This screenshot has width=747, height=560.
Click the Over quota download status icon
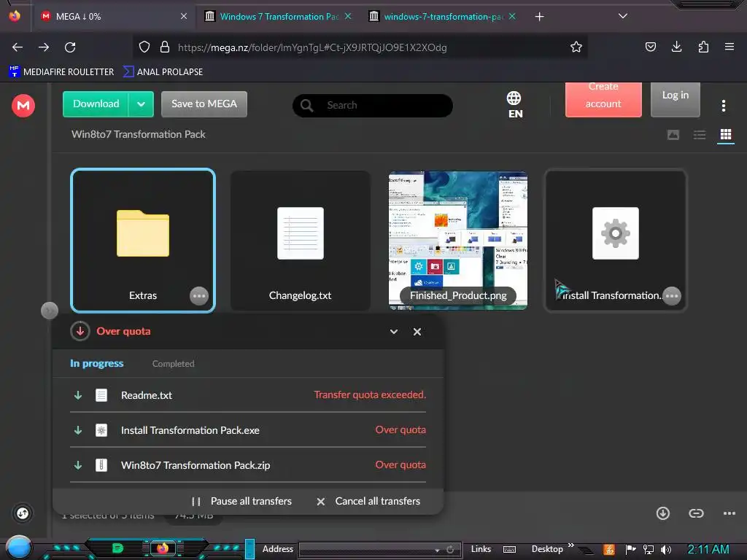[80, 331]
